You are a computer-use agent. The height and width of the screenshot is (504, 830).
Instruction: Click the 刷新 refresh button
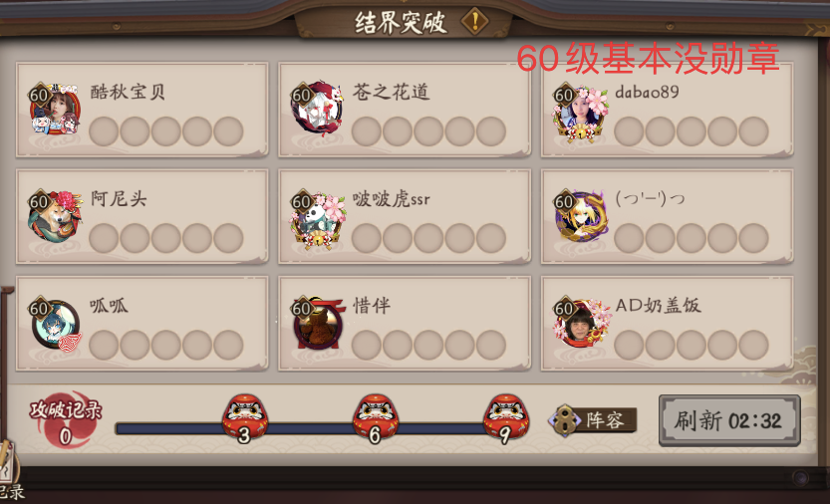[x=729, y=420]
